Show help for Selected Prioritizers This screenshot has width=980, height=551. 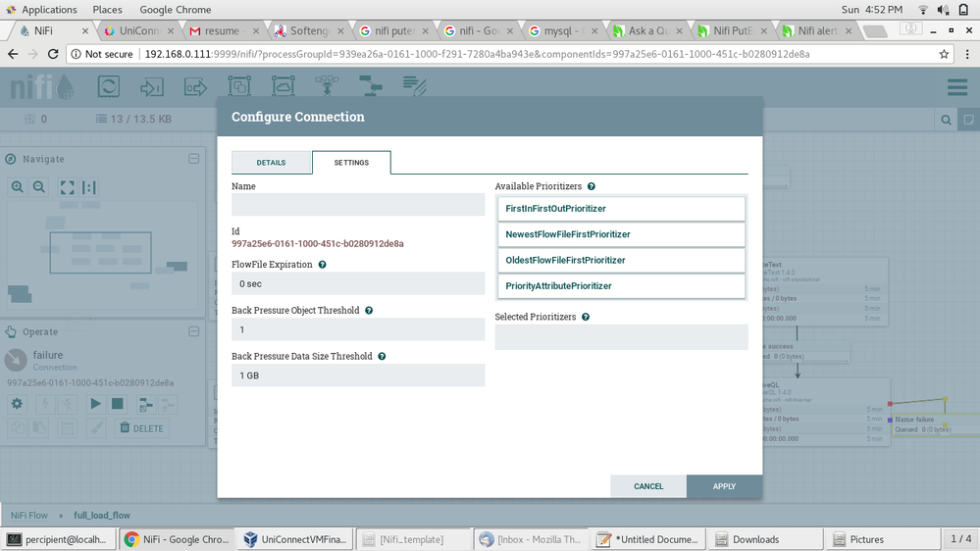(x=586, y=317)
